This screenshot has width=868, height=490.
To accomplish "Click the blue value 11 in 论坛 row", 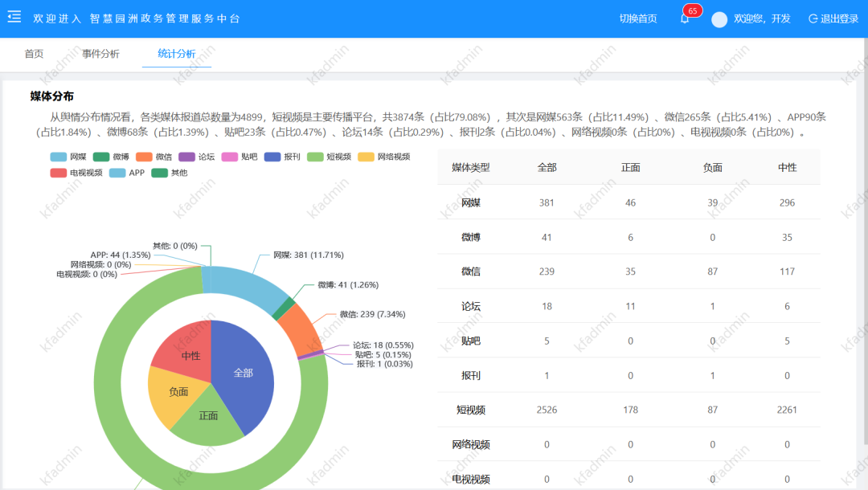I will pyautogui.click(x=631, y=306).
